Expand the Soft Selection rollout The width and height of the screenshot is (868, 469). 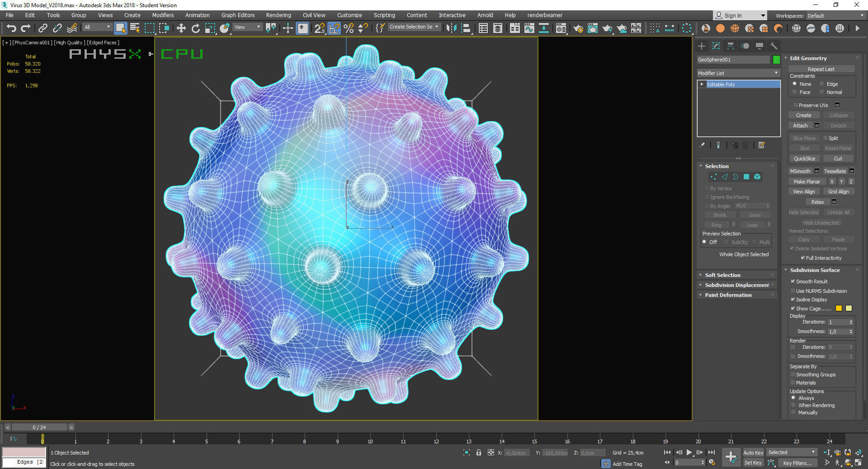(x=736, y=275)
